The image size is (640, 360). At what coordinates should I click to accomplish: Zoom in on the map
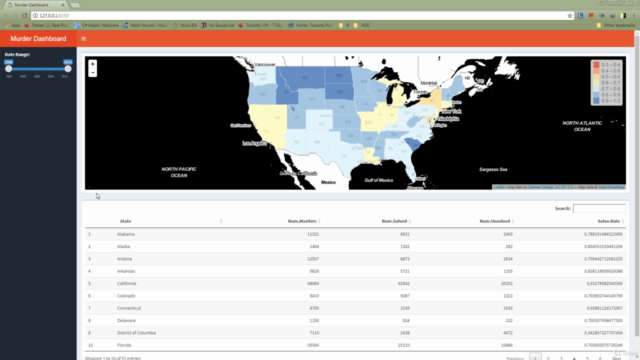click(x=93, y=64)
